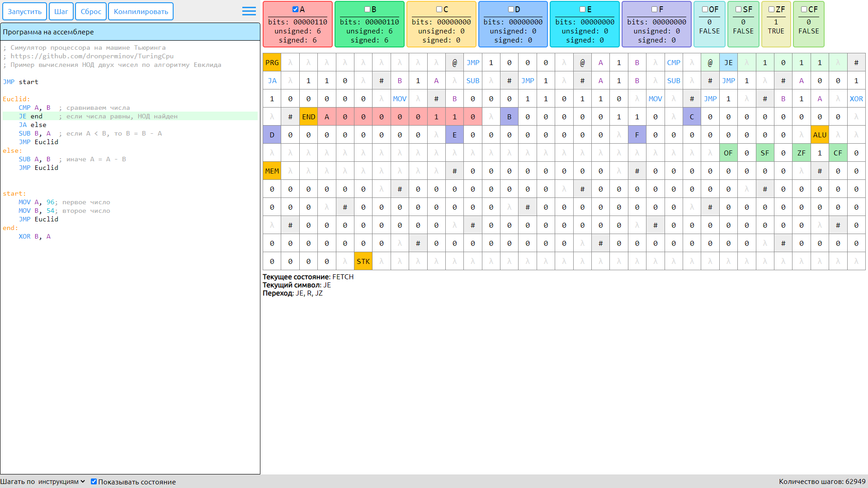The width and height of the screenshot is (868, 488).
Task: Click the orange STK tape cell
Action: click(x=363, y=262)
